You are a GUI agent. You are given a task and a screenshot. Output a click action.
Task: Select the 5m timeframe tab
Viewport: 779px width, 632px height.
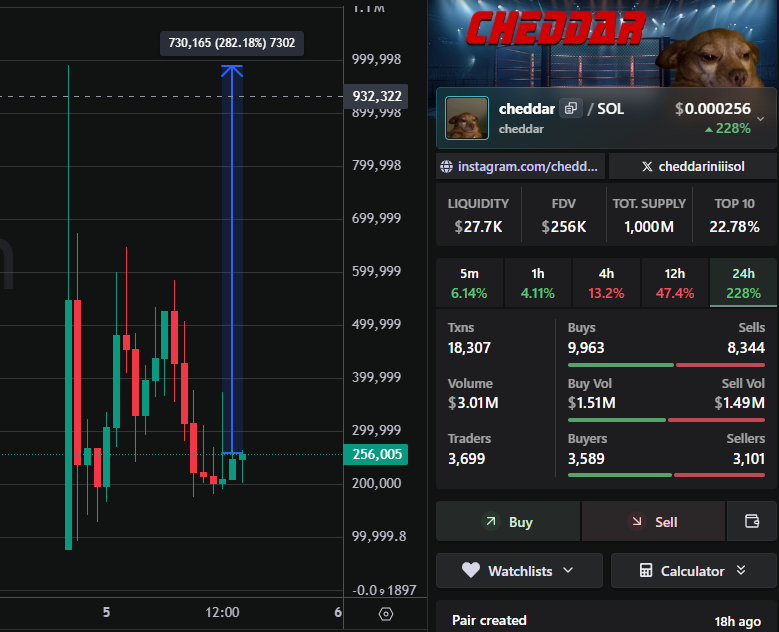(x=469, y=283)
